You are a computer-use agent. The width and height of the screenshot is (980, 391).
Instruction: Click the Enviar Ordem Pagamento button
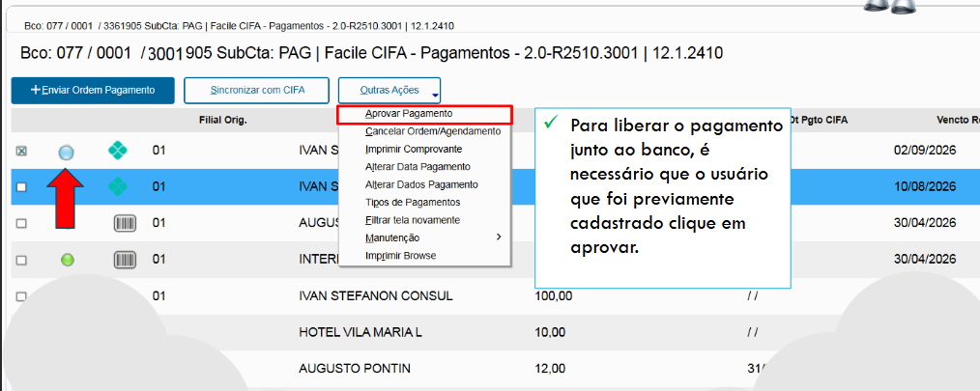pyautogui.click(x=93, y=91)
